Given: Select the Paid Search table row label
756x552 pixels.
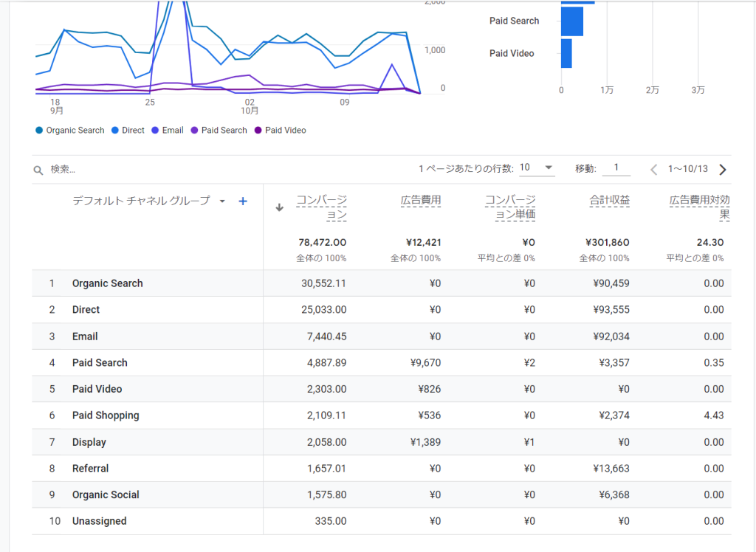Looking at the screenshot, I should [100, 362].
